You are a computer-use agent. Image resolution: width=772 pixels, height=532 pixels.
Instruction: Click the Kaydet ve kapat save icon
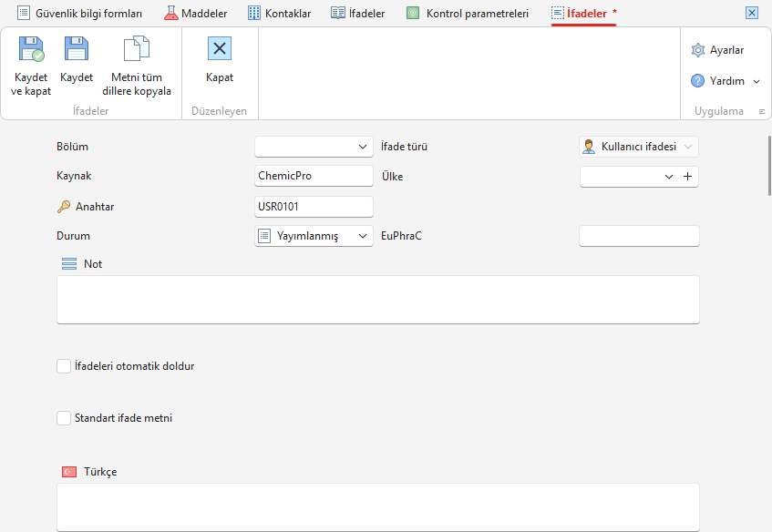[x=32, y=48]
